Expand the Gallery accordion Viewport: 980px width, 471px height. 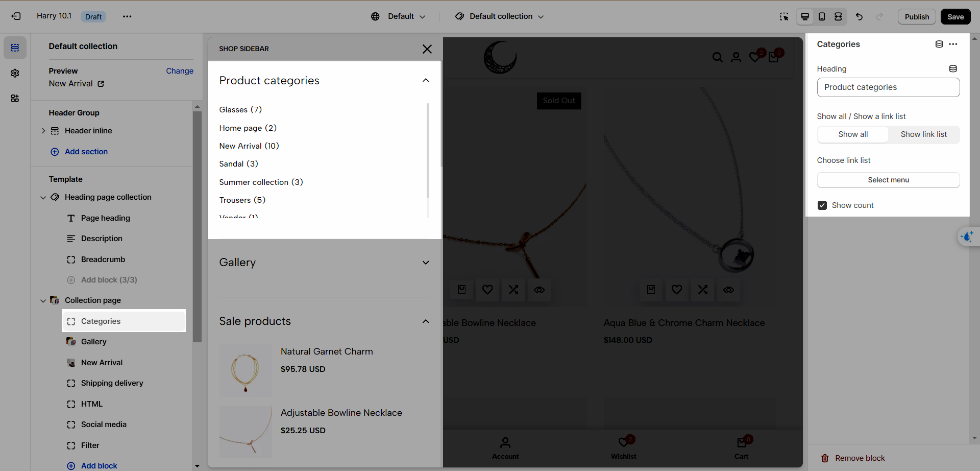point(426,263)
